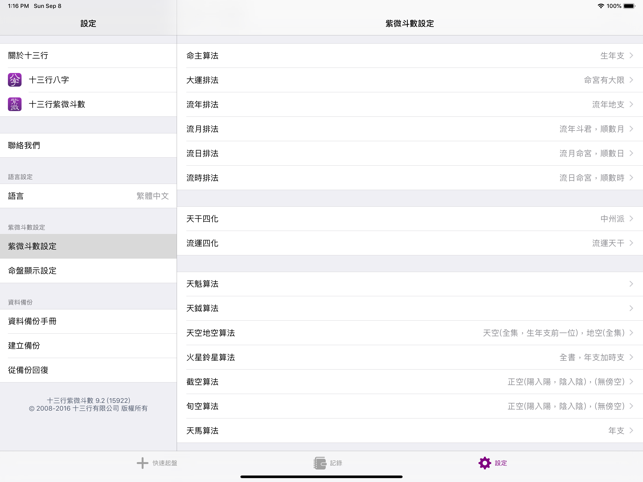Open the 十三行紫微斗數 app icon

(x=15, y=104)
